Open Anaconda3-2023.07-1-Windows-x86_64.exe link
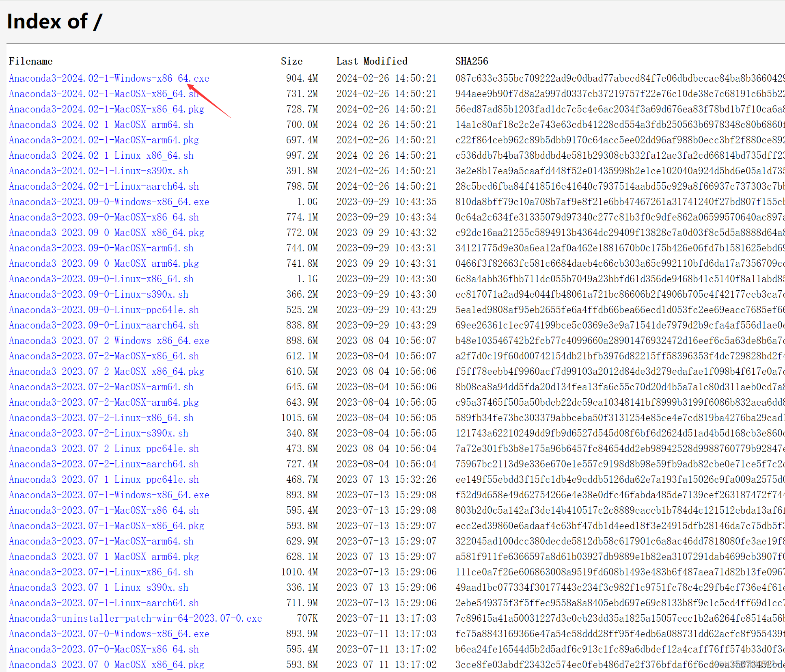 click(109, 495)
